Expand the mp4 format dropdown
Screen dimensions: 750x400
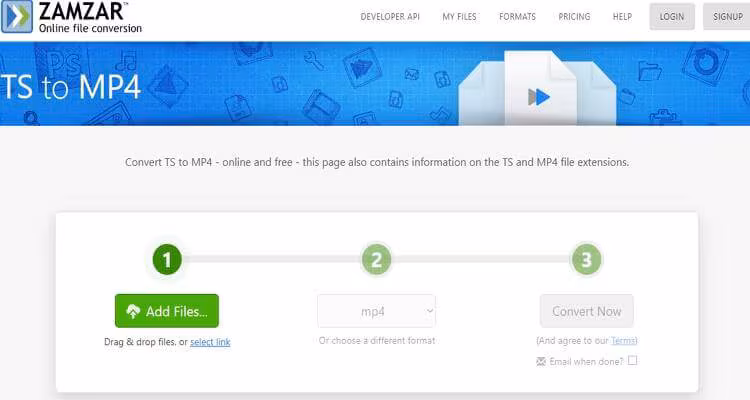[x=376, y=311]
